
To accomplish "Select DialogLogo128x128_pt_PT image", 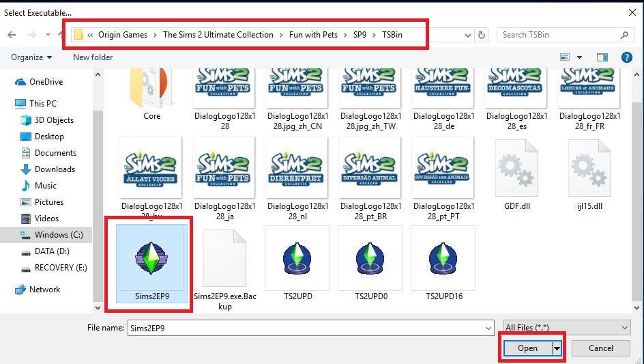I will tap(443, 179).
